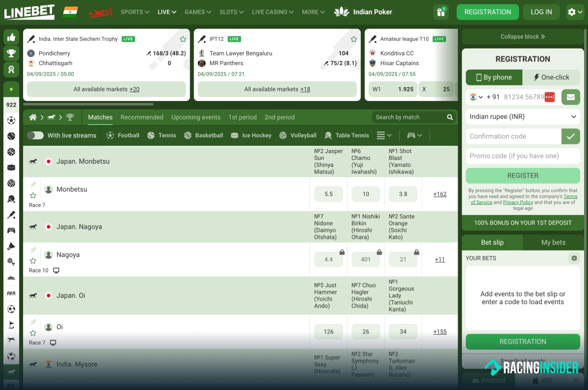
Task: Open the thumbs-up recommended sidebar icon
Action: 11,37
